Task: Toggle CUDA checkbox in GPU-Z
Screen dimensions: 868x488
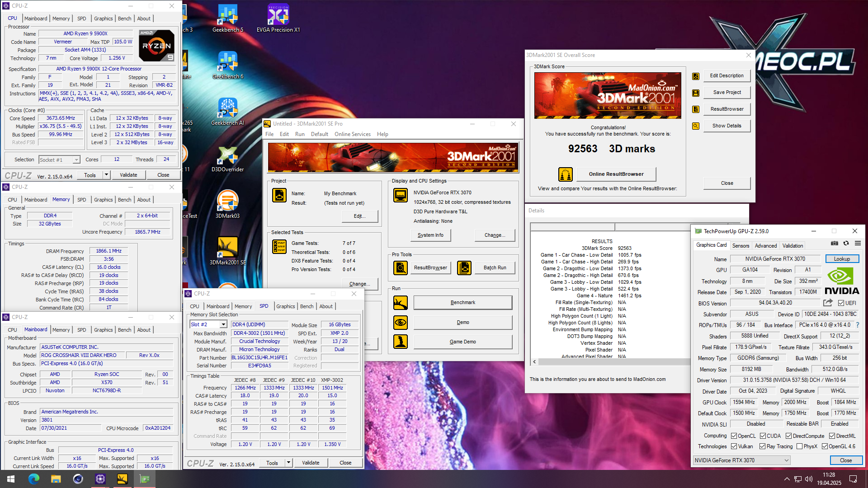Action: 763,436
